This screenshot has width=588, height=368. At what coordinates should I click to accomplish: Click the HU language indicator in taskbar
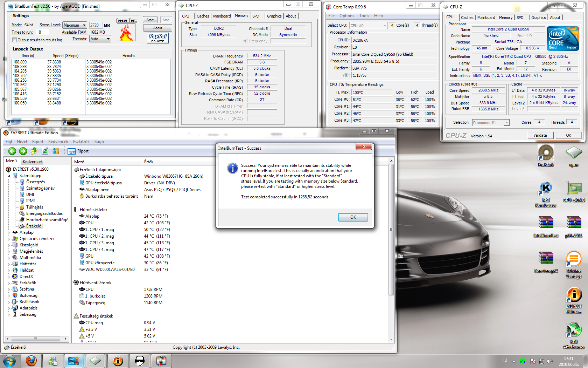504,360
